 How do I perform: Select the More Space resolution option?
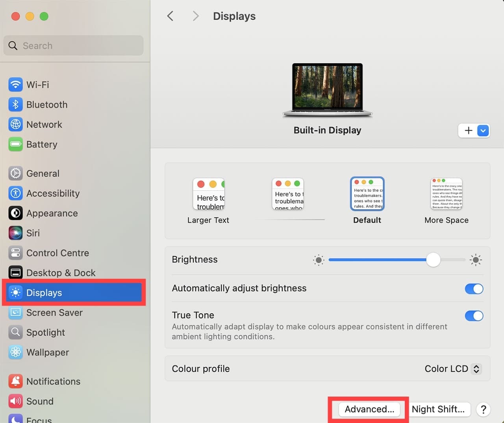tap(447, 201)
